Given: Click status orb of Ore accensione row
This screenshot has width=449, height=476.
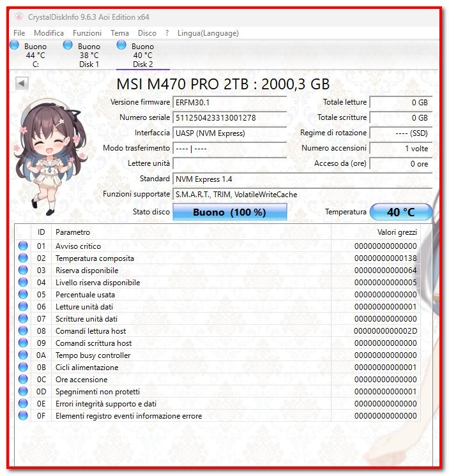Looking at the screenshot, I should point(23,379).
